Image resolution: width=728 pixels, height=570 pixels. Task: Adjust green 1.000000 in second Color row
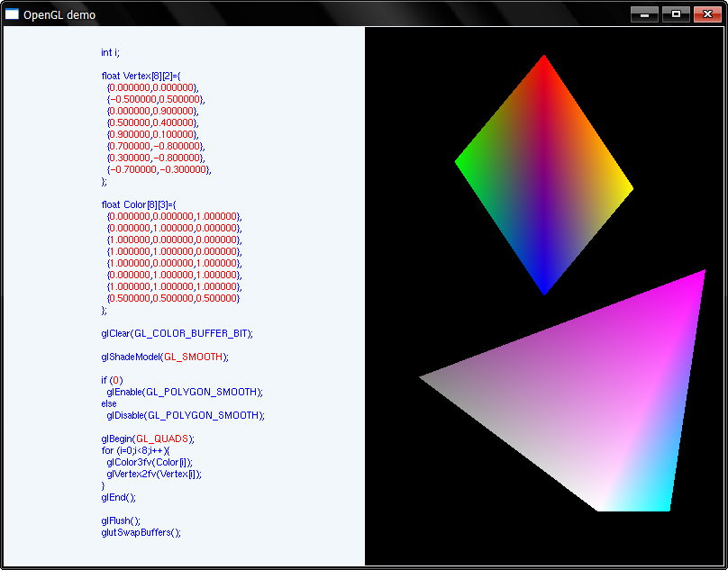pyautogui.click(x=173, y=228)
